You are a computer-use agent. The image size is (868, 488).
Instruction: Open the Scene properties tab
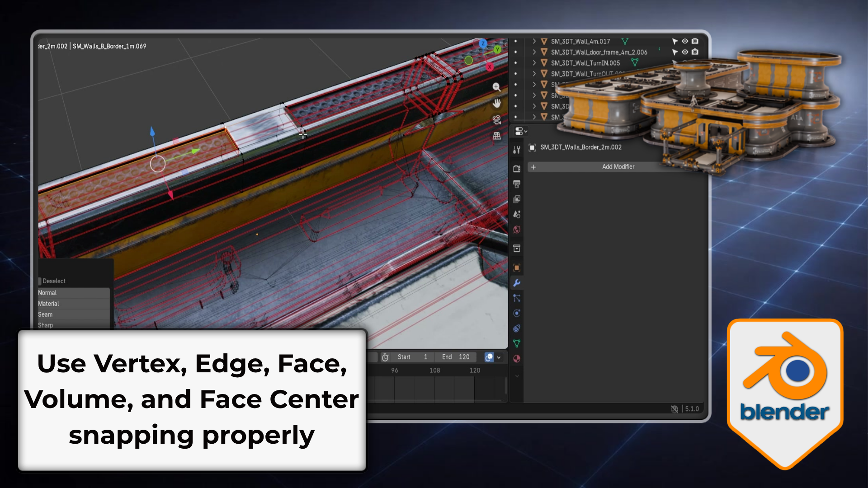517,214
